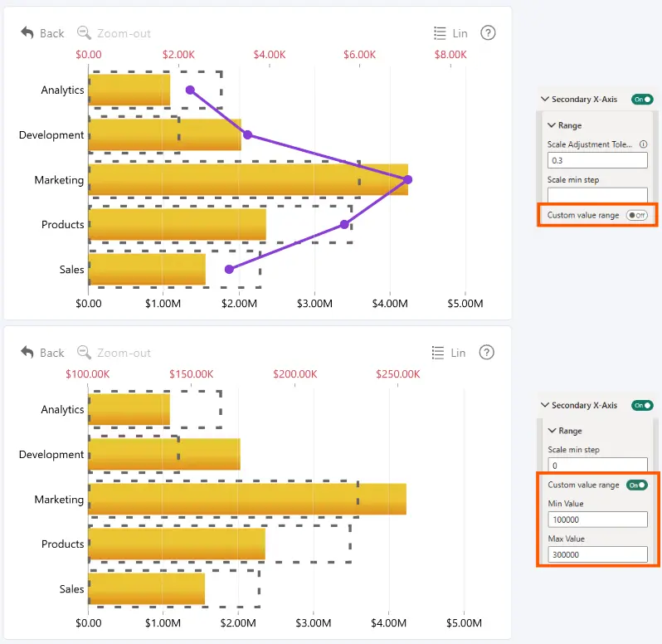This screenshot has height=644, width=662.
Task: Click the $5.00M axis label in the top chart
Action: pos(465,304)
